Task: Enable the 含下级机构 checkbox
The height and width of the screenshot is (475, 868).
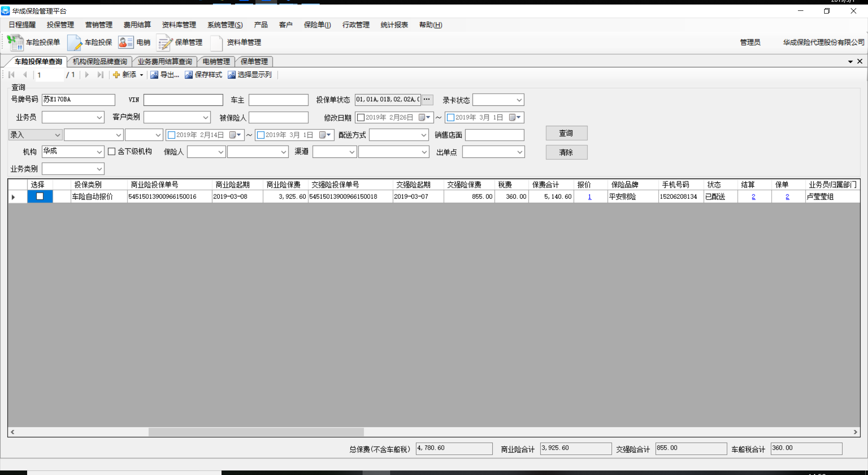Action: pos(112,152)
